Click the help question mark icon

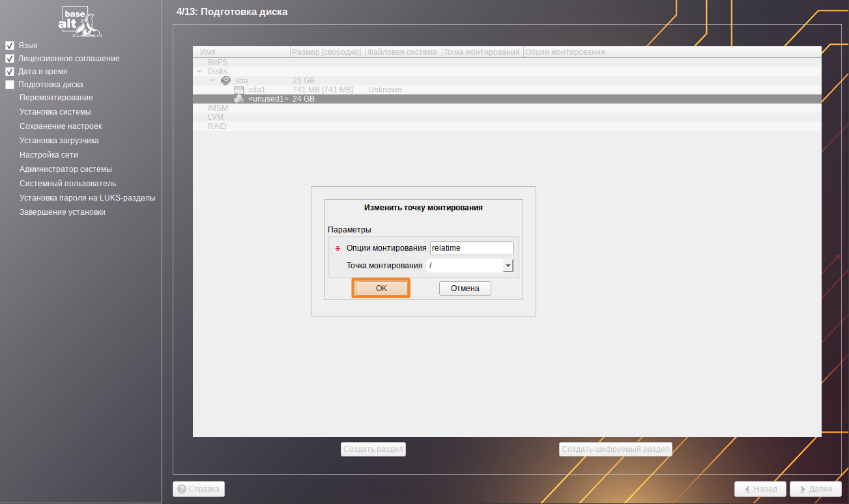coord(182,488)
